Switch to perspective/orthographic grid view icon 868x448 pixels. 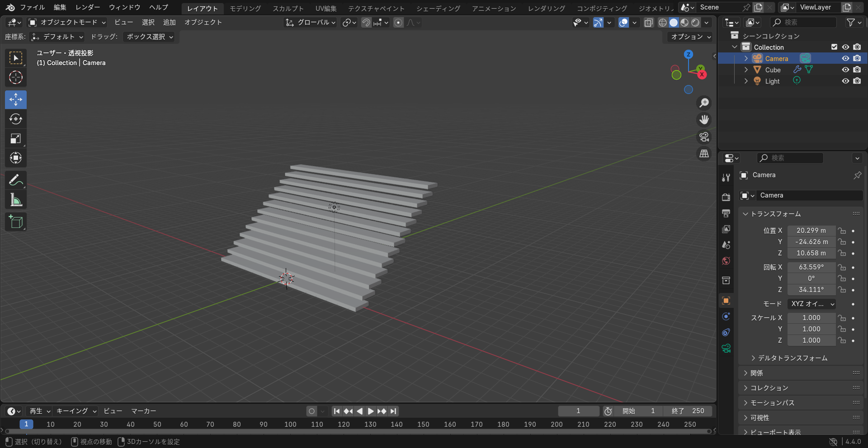[x=704, y=154]
